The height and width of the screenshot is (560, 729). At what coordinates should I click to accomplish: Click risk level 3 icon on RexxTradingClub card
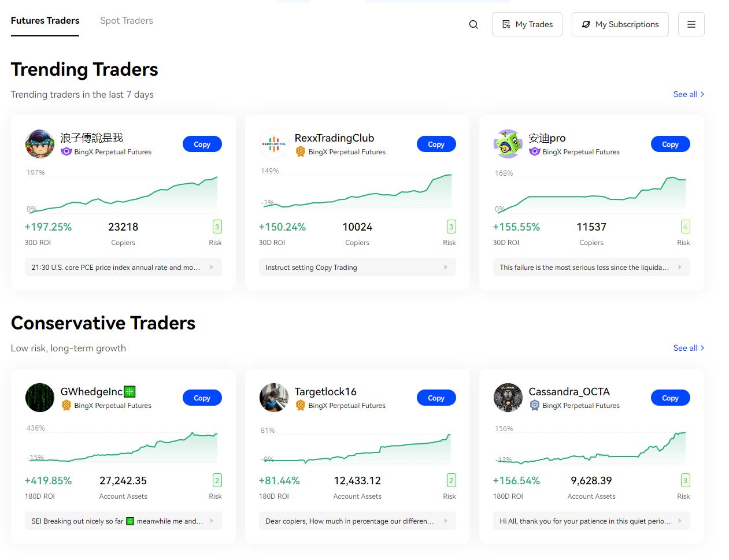[452, 227]
